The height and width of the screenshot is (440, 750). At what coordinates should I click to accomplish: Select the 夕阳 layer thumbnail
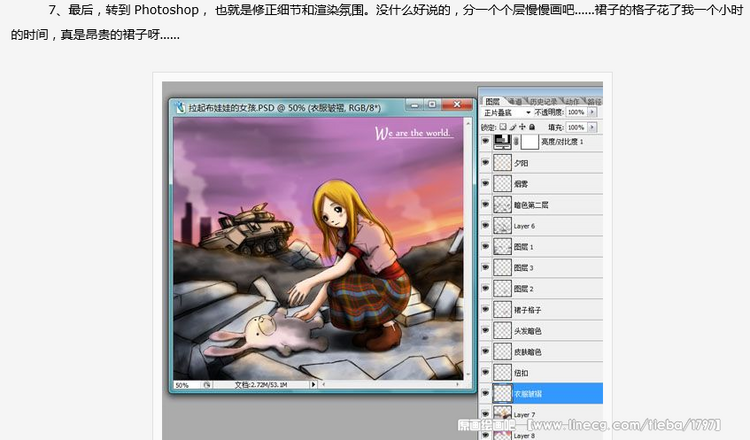502,163
